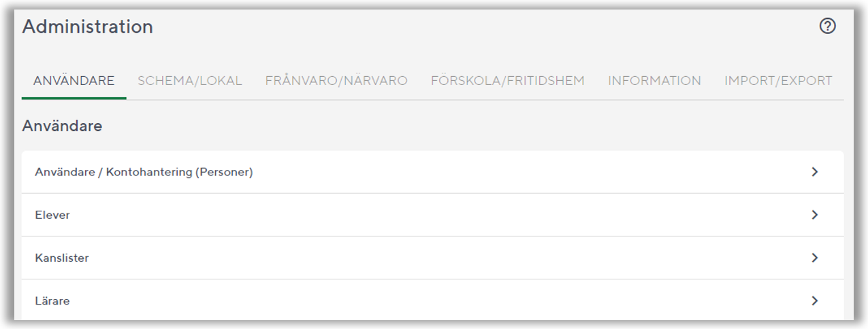
Task: Switch to the SCHEMA/LOKAL tab
Action: (x=189, y=81)
